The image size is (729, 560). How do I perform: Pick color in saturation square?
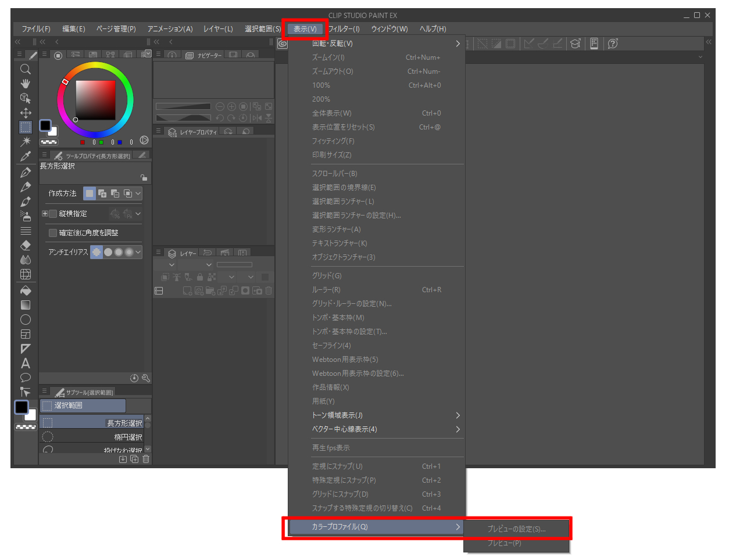tap(95, 100)
